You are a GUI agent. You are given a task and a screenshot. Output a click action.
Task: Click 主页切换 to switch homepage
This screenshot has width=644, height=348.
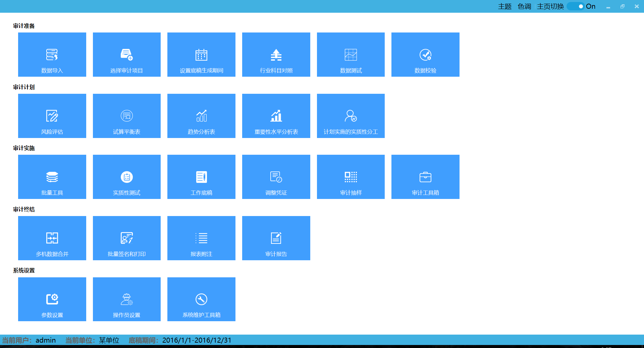pos(550,6)
